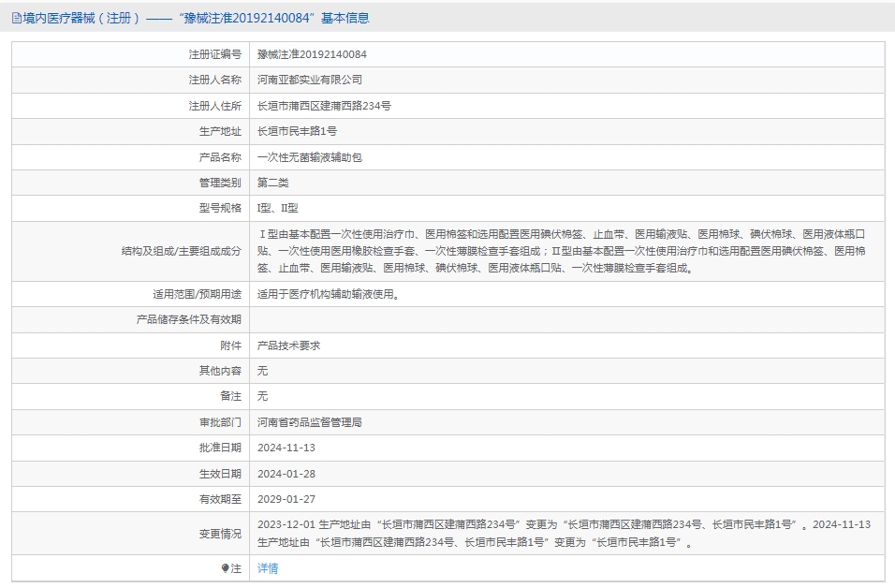Select registration number 豫械注准20192140084 value

312,54
